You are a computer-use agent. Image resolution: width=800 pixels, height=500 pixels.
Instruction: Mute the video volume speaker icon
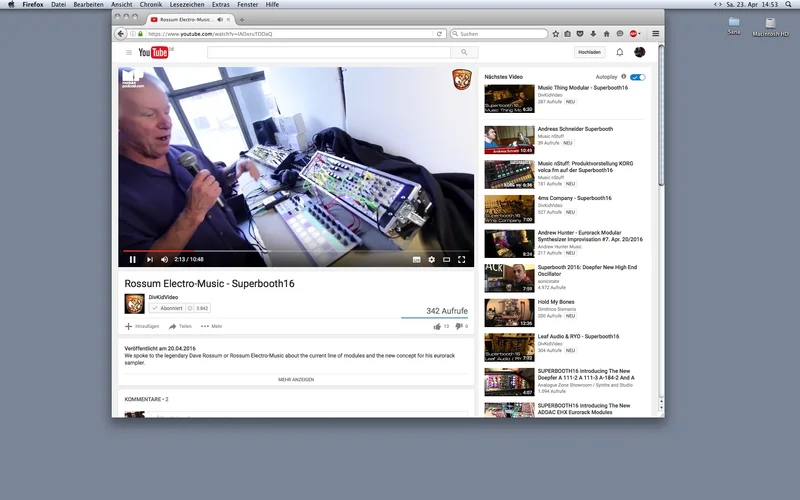tap(164, 260)
